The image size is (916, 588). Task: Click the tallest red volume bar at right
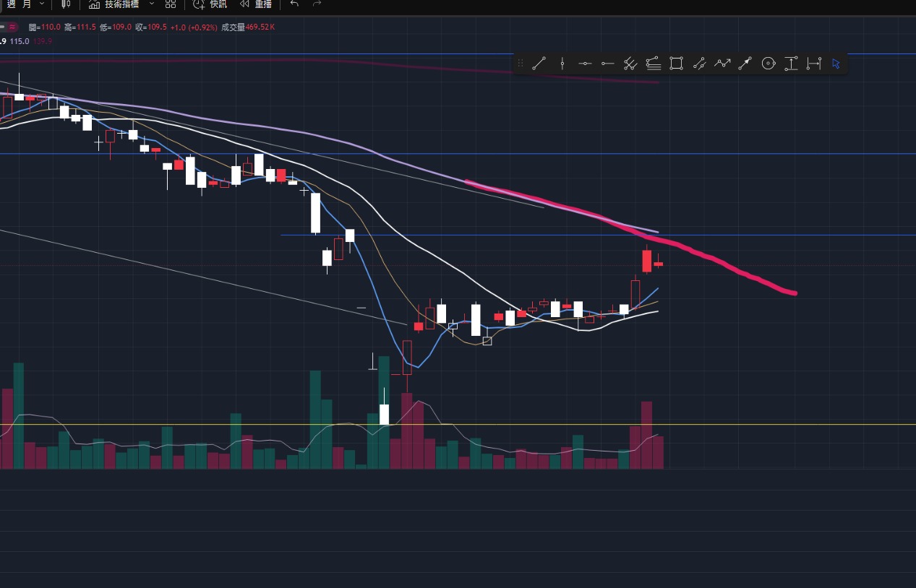pyautogui.click(x=646, y=435)
